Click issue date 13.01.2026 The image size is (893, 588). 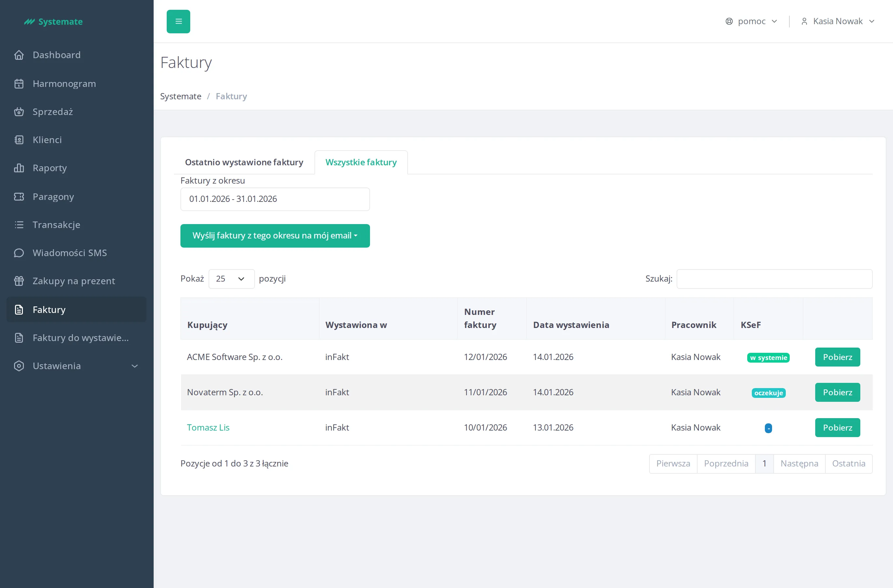[x=553, y=428]
